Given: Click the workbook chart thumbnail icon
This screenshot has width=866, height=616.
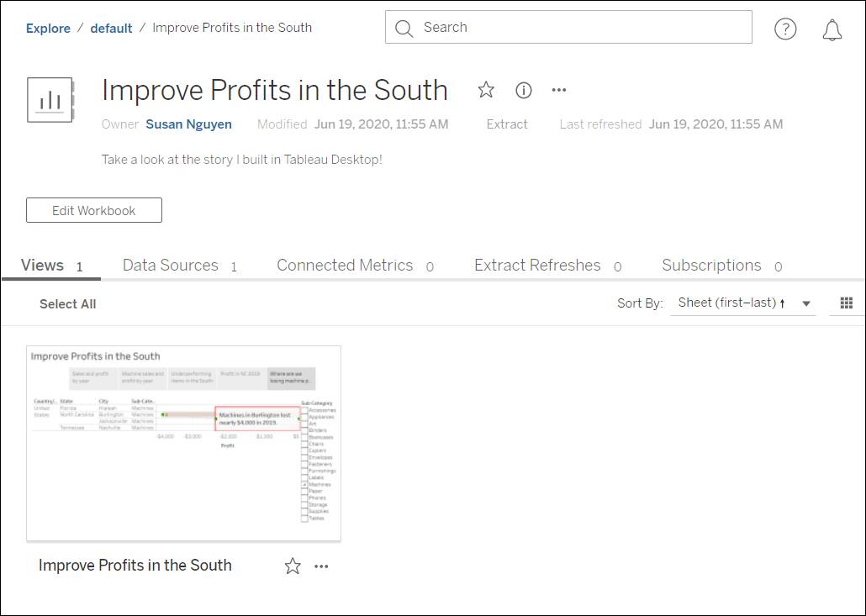Looking at the screenshot, I should [50, 99].
